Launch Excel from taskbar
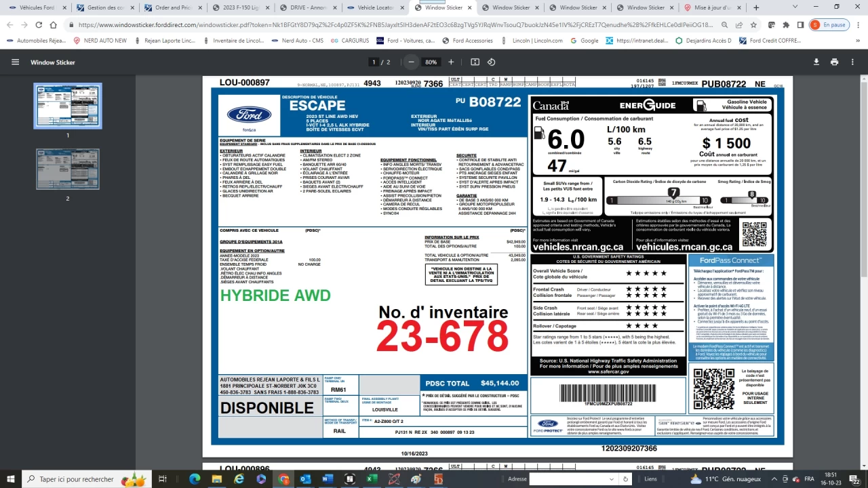 (x=372, y=479)
